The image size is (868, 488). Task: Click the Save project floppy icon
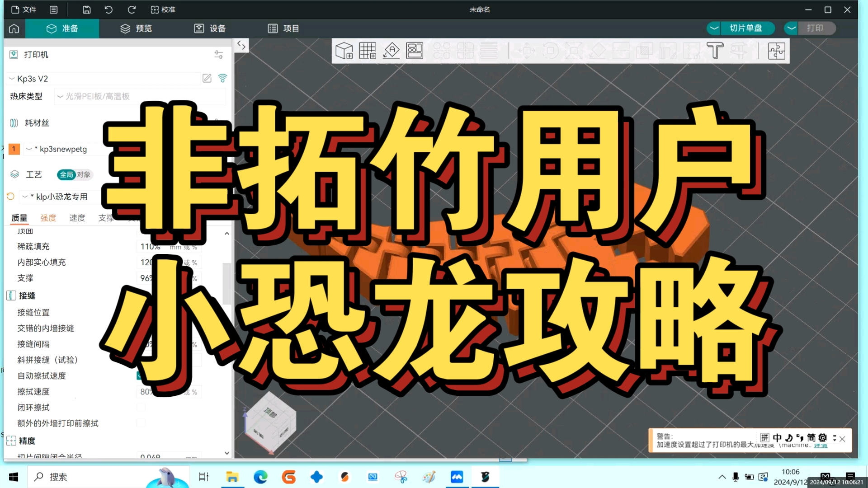pyautogui.click(x=86, y=9)
